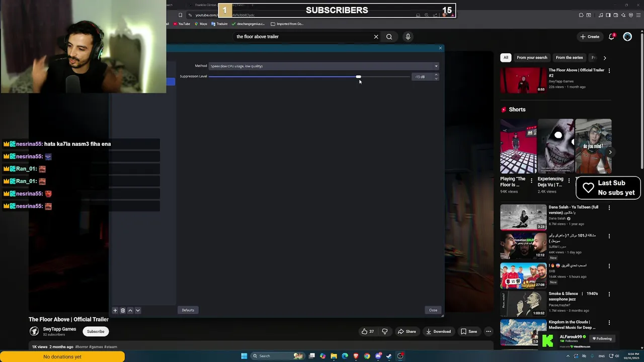Add a new filter with the plus icon
The width and height of the screenshot is (644, 362).
tap(115, 311)
